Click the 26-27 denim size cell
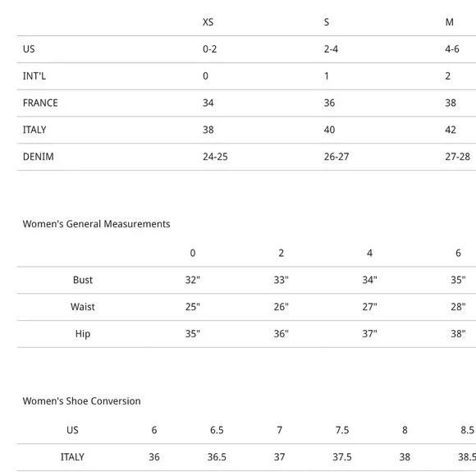Image resolution: width=476 pixels, height=476 pixels. pos(336,157)
